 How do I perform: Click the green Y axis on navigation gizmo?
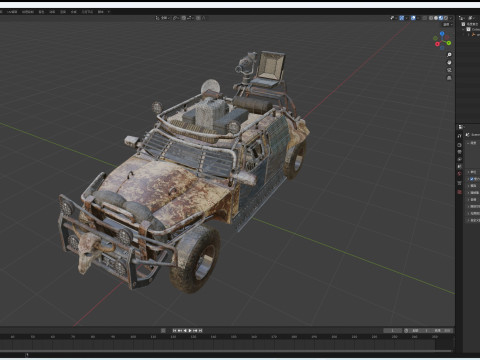[449, 43]
